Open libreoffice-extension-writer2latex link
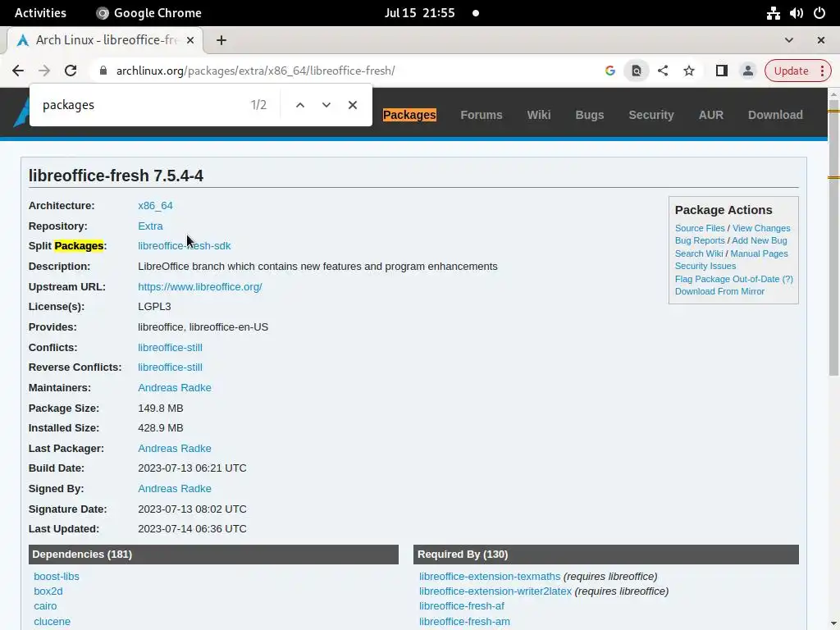The image size is (840, 630). (495, 591)
